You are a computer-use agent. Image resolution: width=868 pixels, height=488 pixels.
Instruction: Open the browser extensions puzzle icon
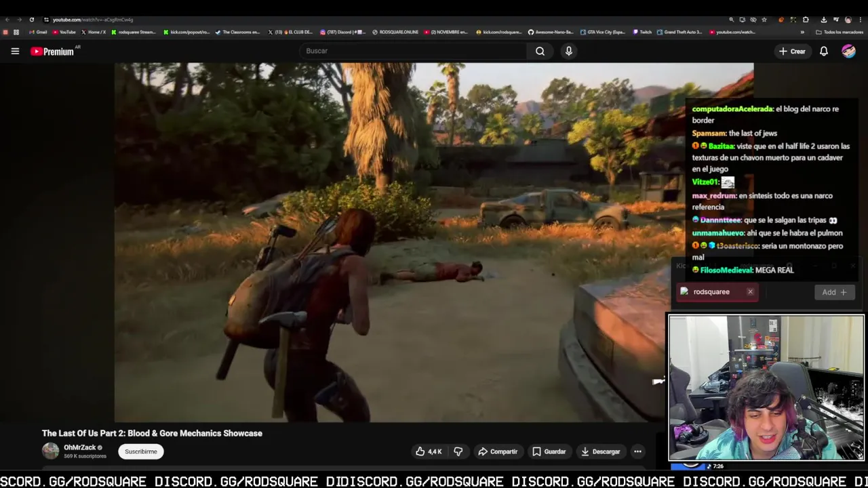[x=806, y=20]
